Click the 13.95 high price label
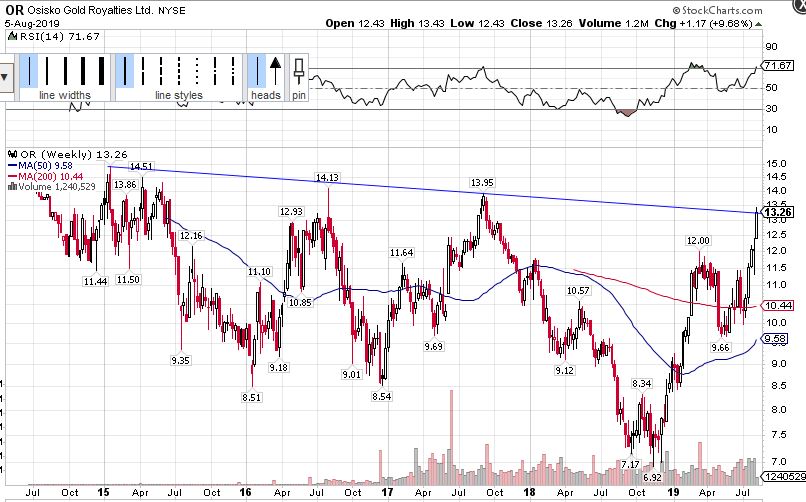Screen dimensions: 806x502 coord(482,183)
